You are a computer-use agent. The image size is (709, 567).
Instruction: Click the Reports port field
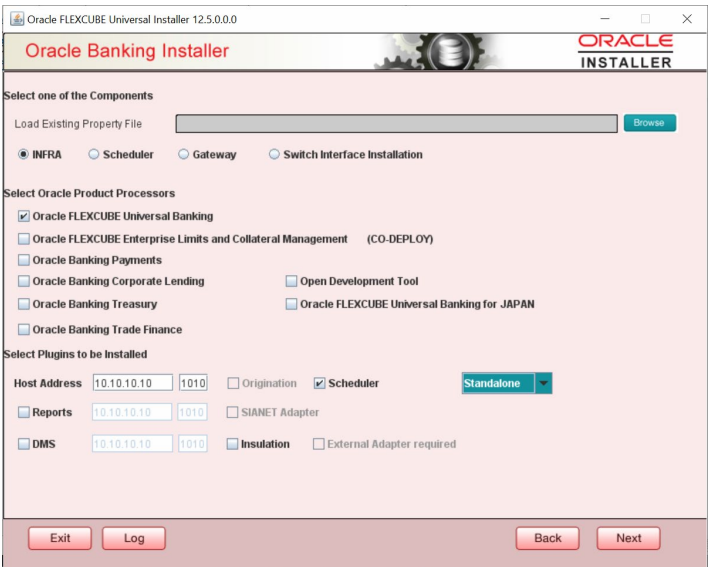tap(192, 412)
